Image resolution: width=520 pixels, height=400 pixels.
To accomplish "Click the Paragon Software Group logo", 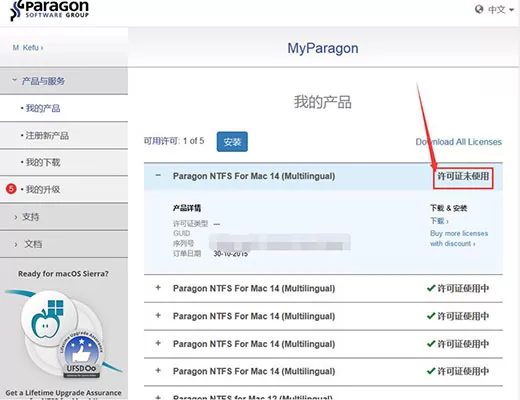I will coord(49,10).
